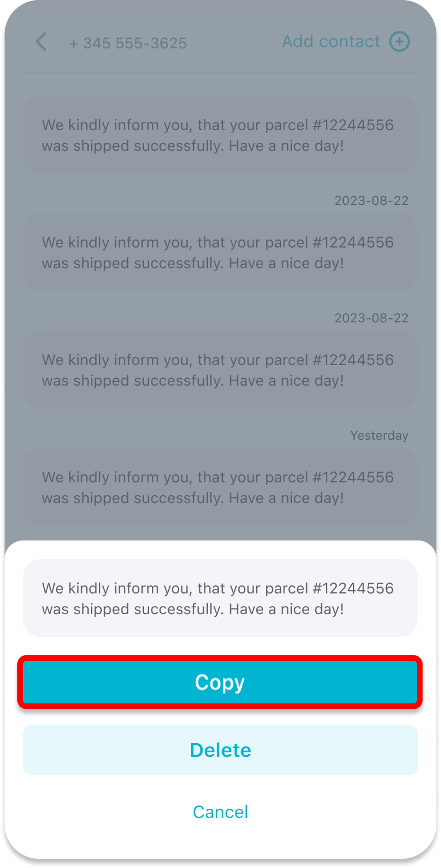Tap message bubble between the two 2023-08-22 dates
This screenshot has height=868, width=441.
pos(220,253)
